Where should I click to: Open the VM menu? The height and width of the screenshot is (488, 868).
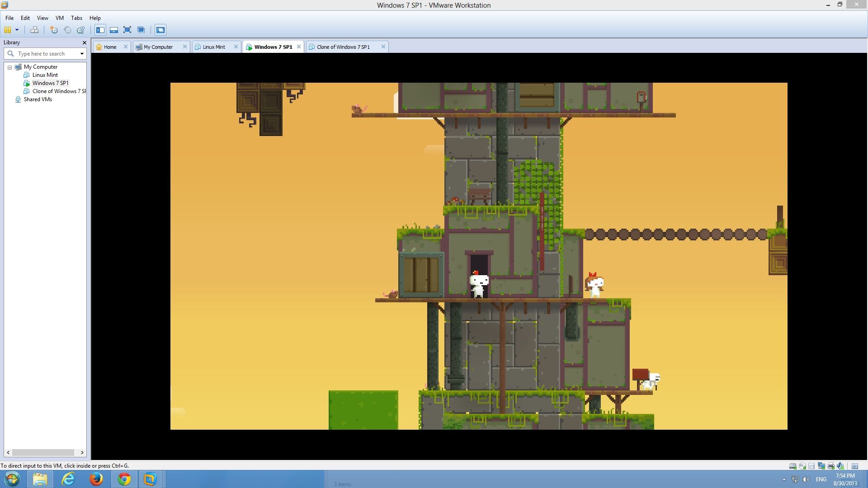click(59, 18)
